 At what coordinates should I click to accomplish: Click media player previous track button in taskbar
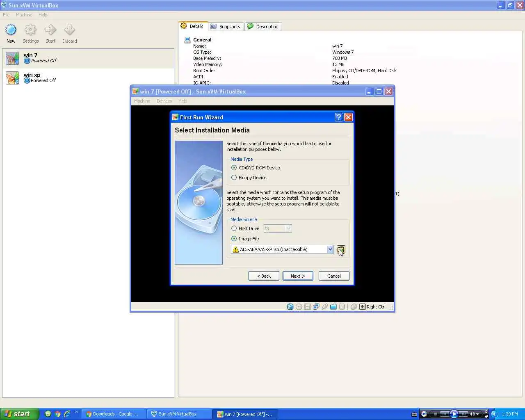coord(444,414)
